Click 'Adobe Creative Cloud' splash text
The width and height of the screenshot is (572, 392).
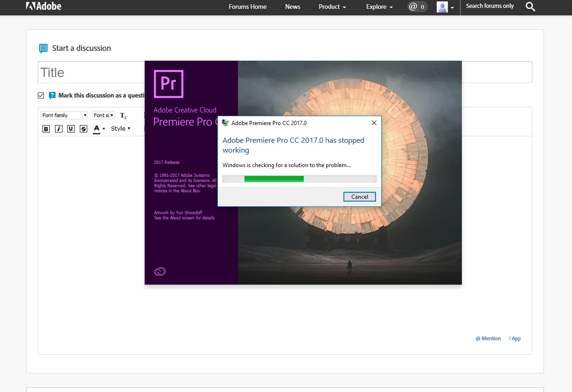tap(185, 110)
